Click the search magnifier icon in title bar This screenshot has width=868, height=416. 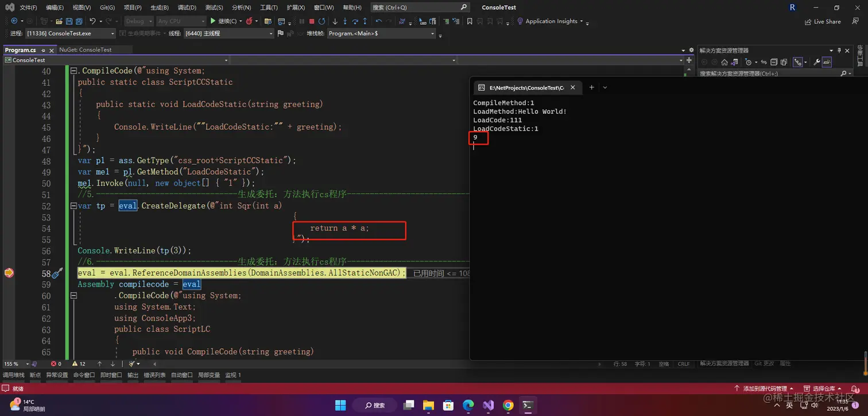(464, 7)
